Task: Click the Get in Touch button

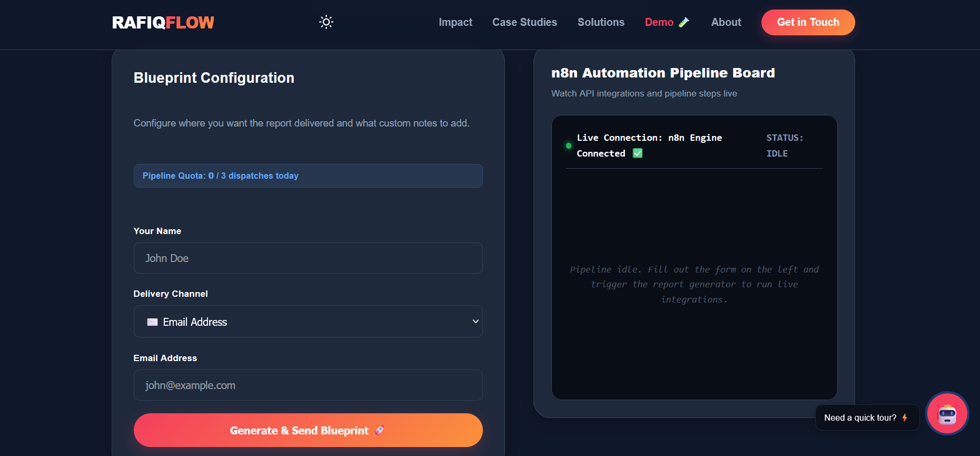Action: click(x=808, y=22)
